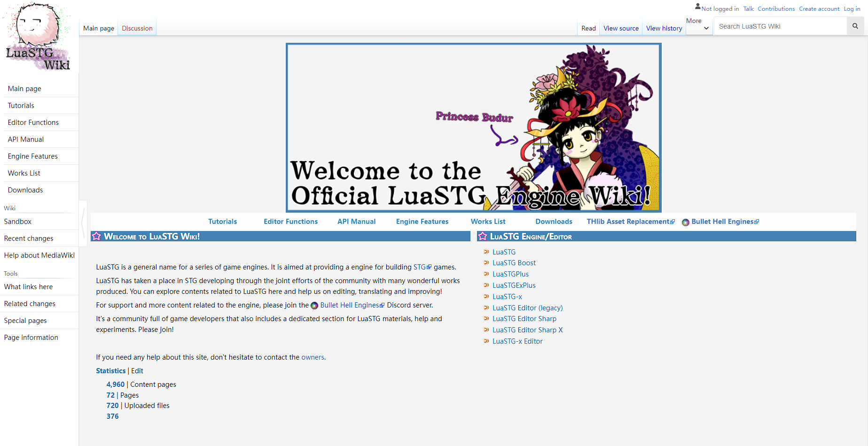The image size is (868, 446).
Task: Open API Manual in banner navigation row
Action: tap(357, 222)
